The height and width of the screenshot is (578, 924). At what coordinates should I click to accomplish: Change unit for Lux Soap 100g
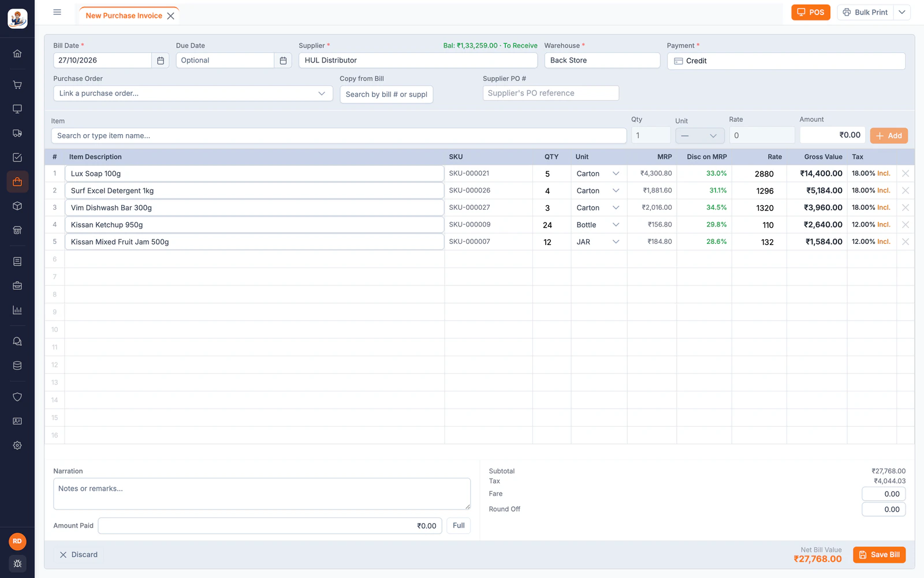[x=598, y=173]
